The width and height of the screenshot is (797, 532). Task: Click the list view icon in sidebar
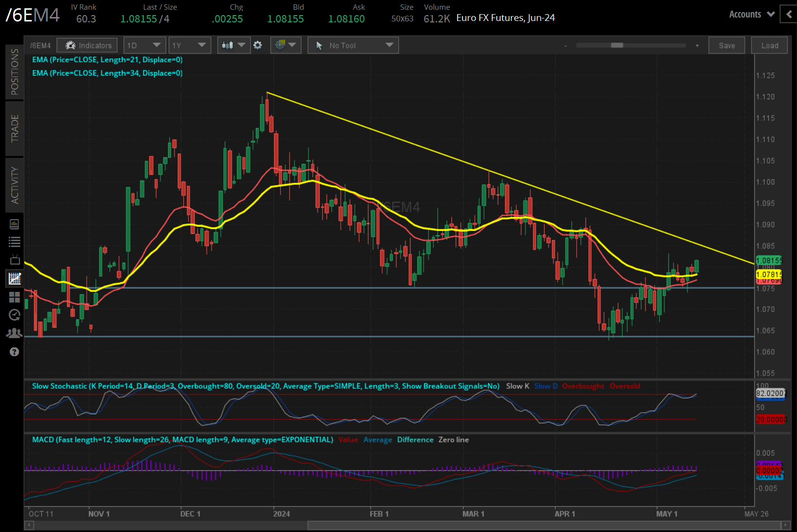point(15,242)
